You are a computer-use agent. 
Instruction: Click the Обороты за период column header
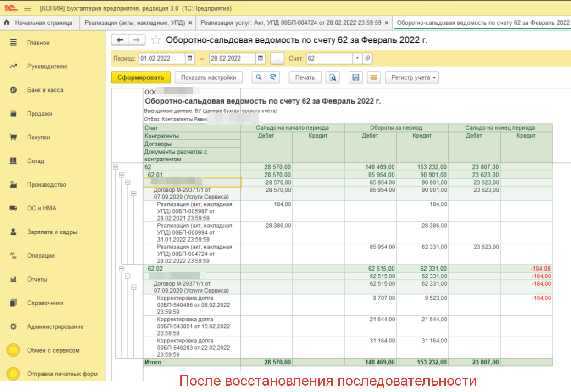396,128
